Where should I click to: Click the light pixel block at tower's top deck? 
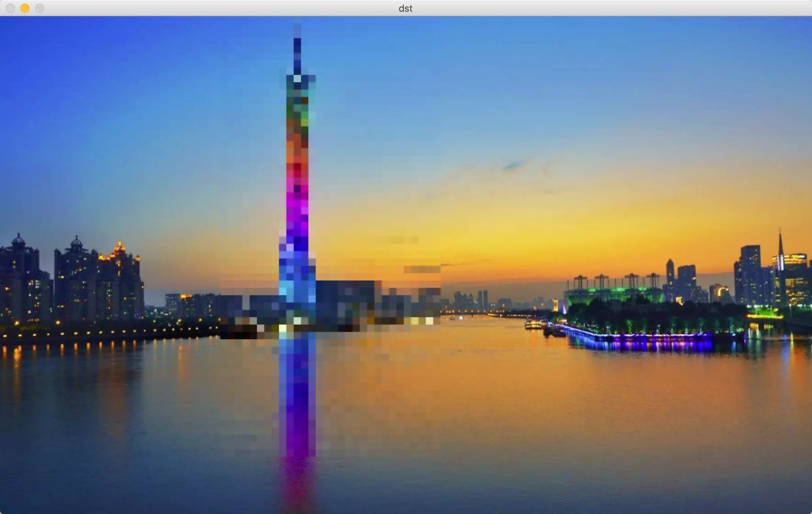pyautogui.click(x=297, y=78)
